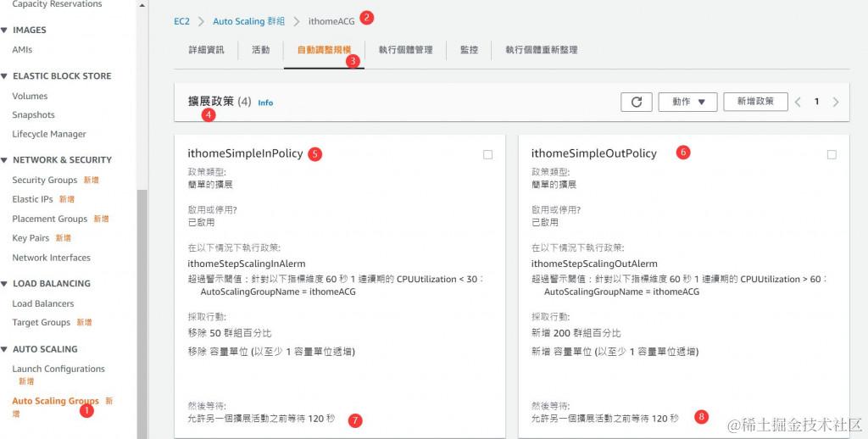This screenshot has width=868, height=439.
Task: Click the ithomeStepScalingOutAlerm alarm name
Action: coord(594,264)
